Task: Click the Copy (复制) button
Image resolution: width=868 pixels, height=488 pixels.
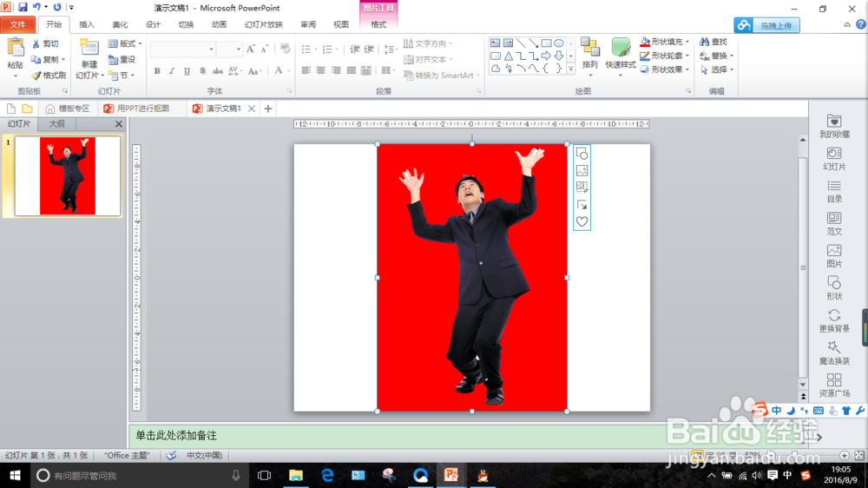Action: (x=48, y=59)
